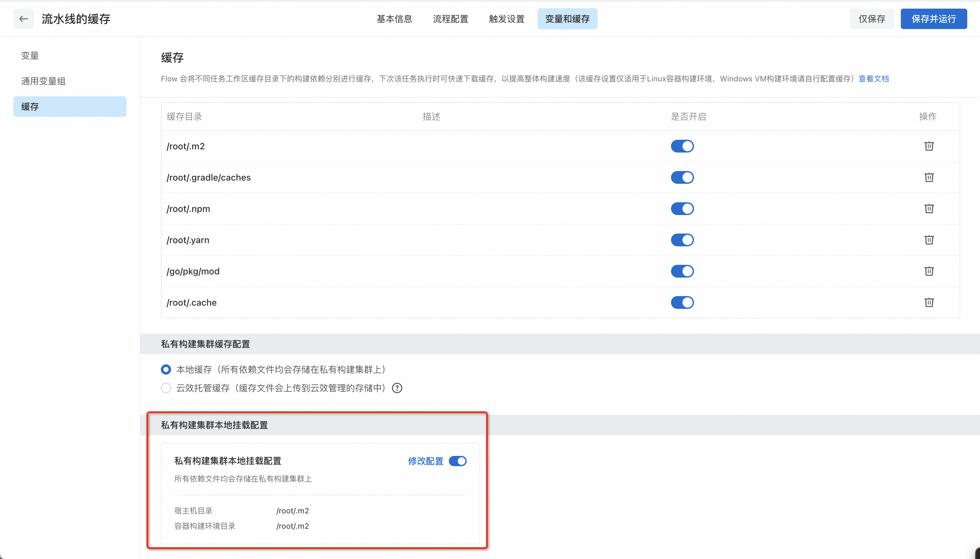Switch off /root/.npm cache
Image resolution: width=980 pixels, height=559 pixels.
(682, 209)
